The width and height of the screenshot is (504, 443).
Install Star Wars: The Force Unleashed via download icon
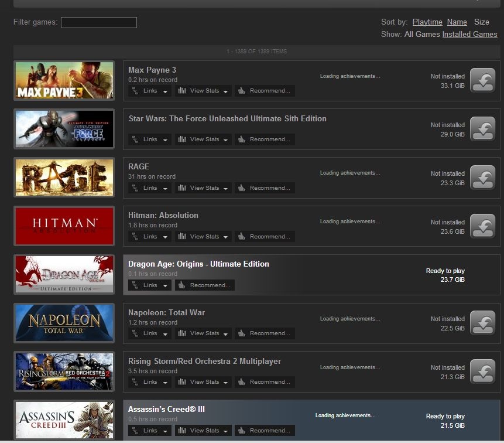(x=482, y=129)
